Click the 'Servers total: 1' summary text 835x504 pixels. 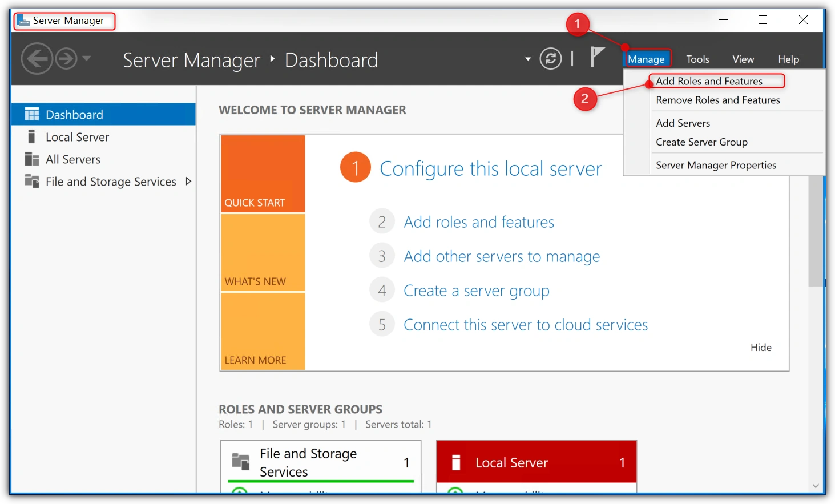pos(398,424)
